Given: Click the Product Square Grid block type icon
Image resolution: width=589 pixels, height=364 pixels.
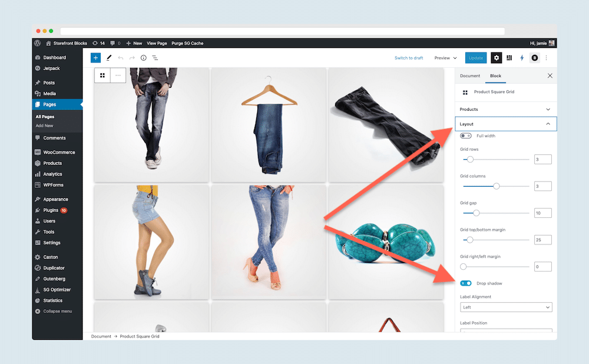Looking at the screenshot, I should pyautogui.click(x=102, y=75).
